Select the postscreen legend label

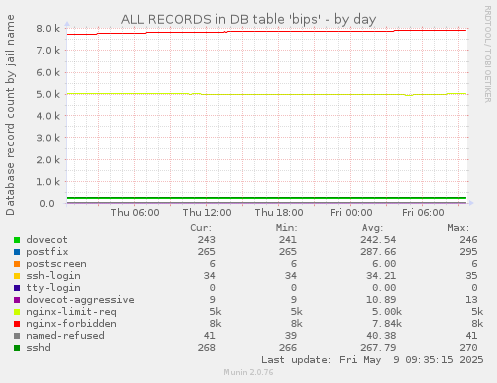click(x=56, y=264)
